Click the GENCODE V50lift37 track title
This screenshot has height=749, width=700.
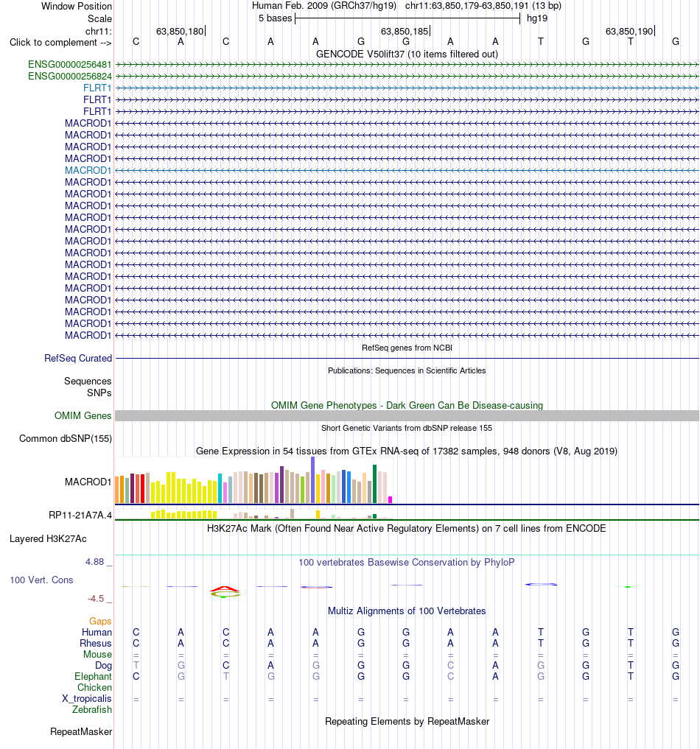point(407,54)
